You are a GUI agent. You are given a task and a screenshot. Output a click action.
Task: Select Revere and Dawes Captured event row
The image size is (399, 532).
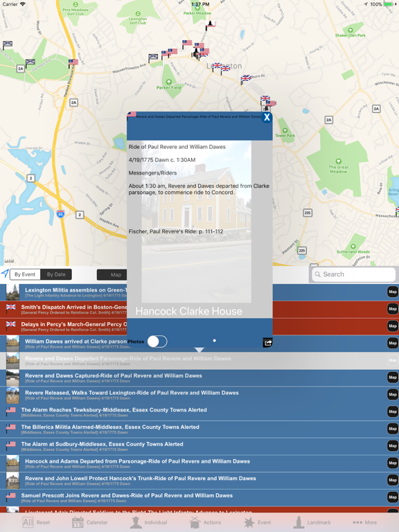[x=199, y=378]
